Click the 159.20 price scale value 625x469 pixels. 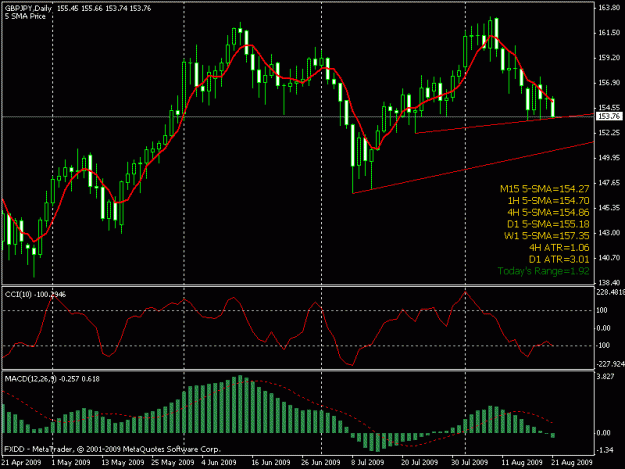pos(609,58)
